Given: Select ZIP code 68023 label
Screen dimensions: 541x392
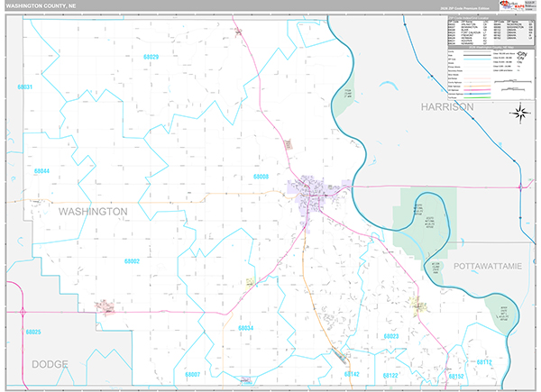Looking at the screenshot, I should [390, 336].
